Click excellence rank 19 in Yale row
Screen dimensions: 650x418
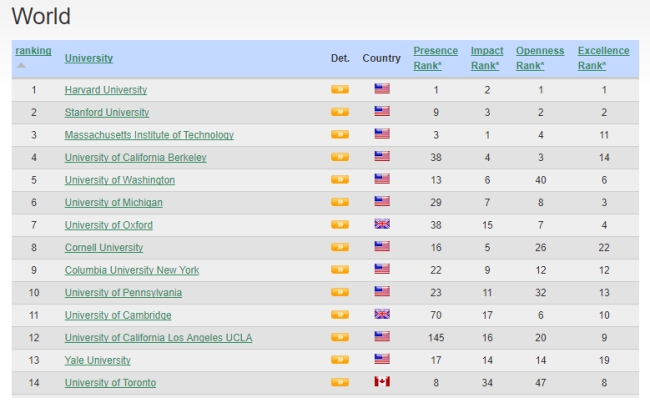pyautogui.click(x=604, y=360)
